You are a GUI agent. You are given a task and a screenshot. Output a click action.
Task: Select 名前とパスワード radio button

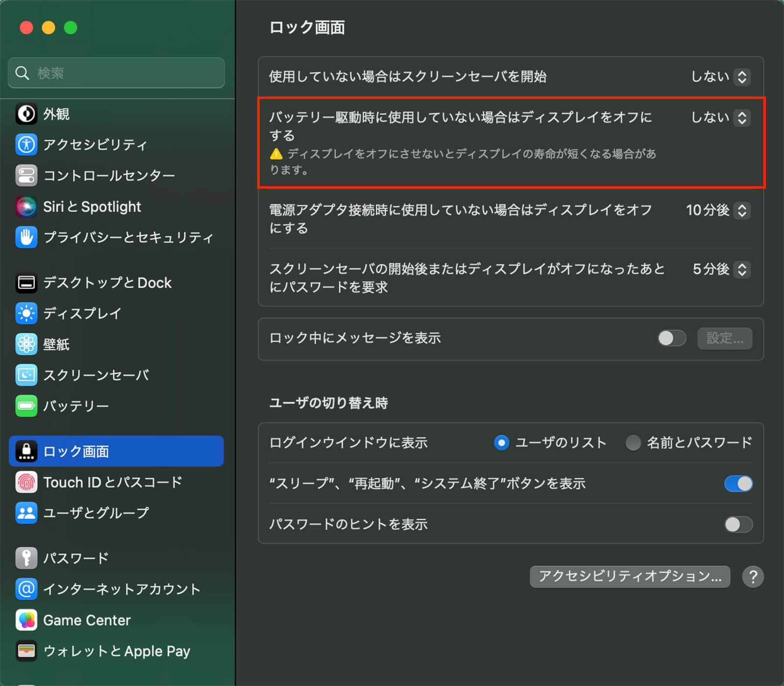click(x=633, y=443)
